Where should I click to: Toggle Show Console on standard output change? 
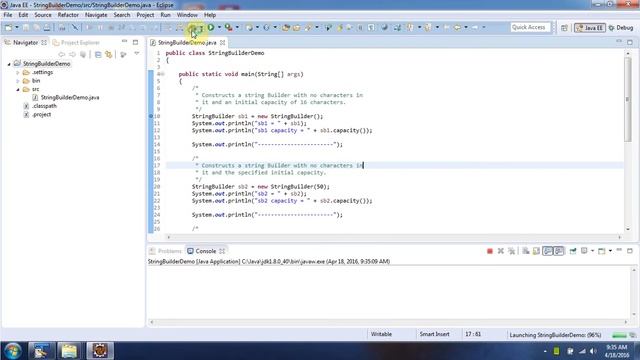[x=548, y=251]
